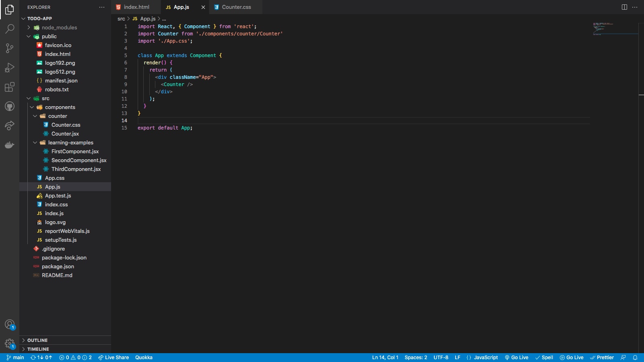644x362 pixels.
Task: Open the Accounts menu icon
Action: (10, 324)
